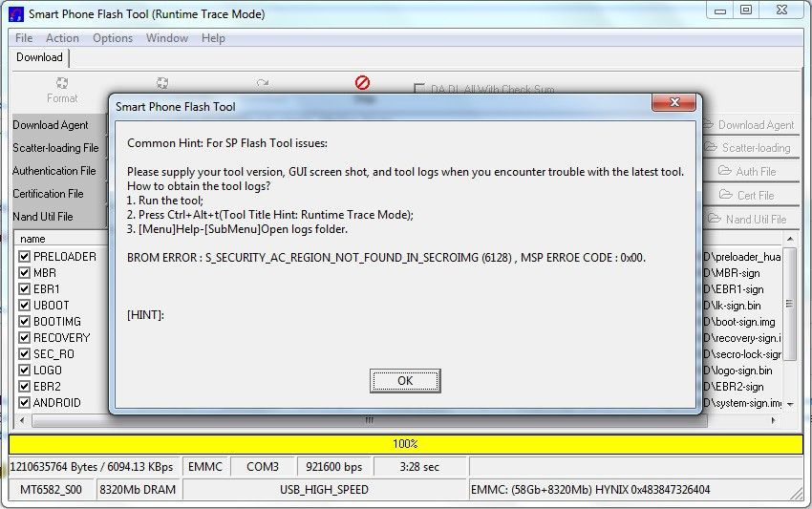The width and height of the screenshot is (812, 509).
Task: Click the Auth File button
Action: [x=750, y=171]
